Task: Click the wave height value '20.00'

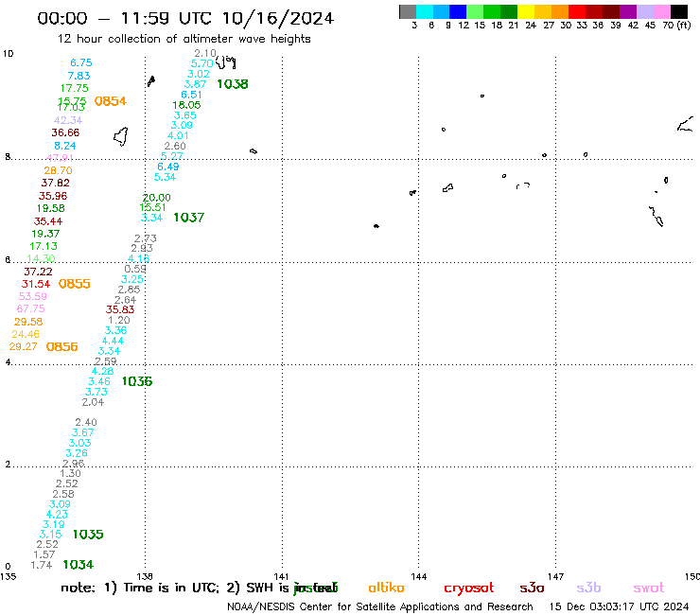Action: [157, 198]
